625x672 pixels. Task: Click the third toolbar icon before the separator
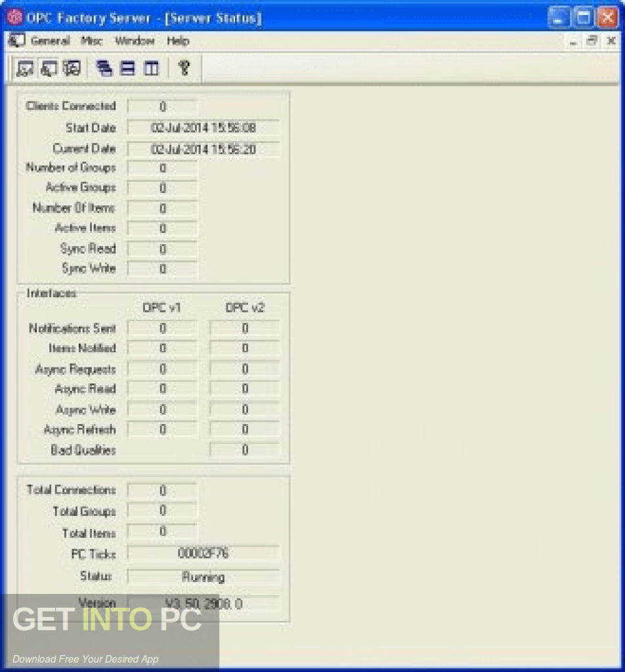pos(72,68)
